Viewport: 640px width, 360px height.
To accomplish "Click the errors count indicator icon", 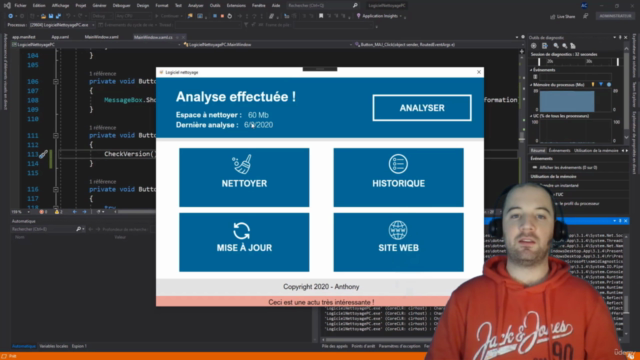I will [x=42, y=212].
